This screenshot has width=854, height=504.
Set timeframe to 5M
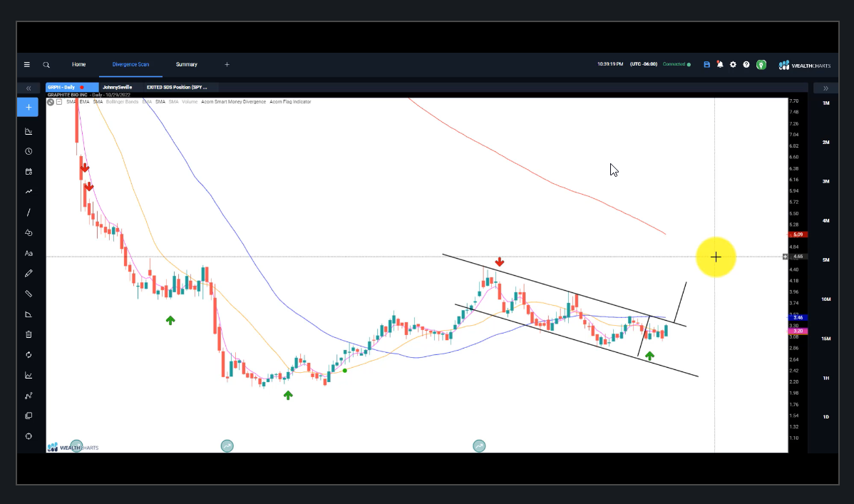pyautogui.click(x=825, y=260)
